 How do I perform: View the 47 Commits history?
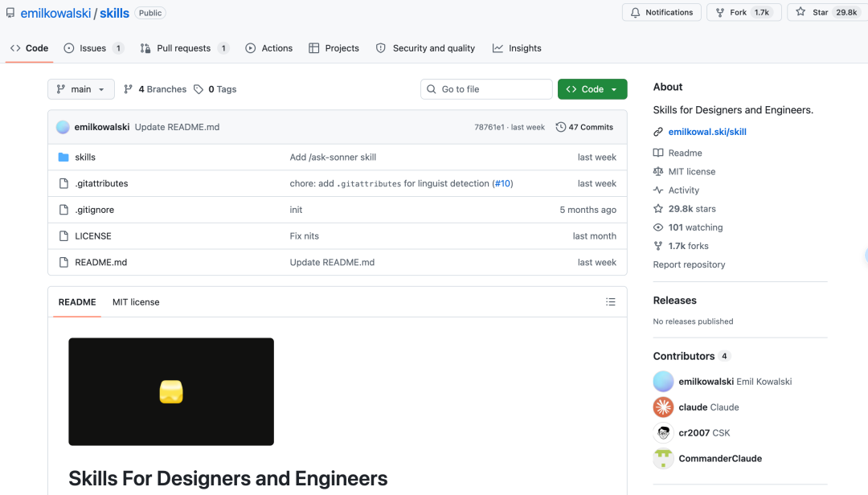[x=584, y=127]
